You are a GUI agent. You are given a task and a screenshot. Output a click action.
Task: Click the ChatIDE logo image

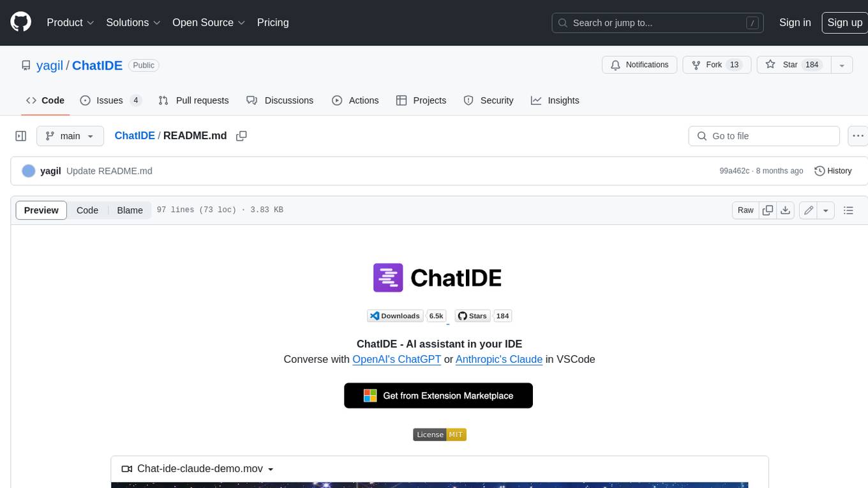tap(439, 277)
